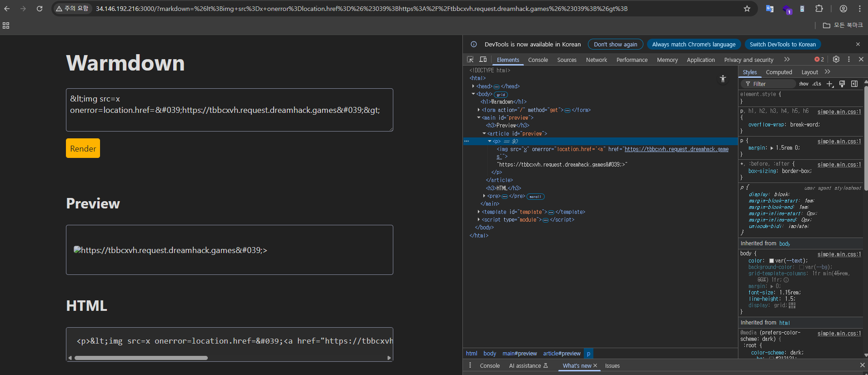Click the background-color var(--bg) swatch

pos(801,267)
